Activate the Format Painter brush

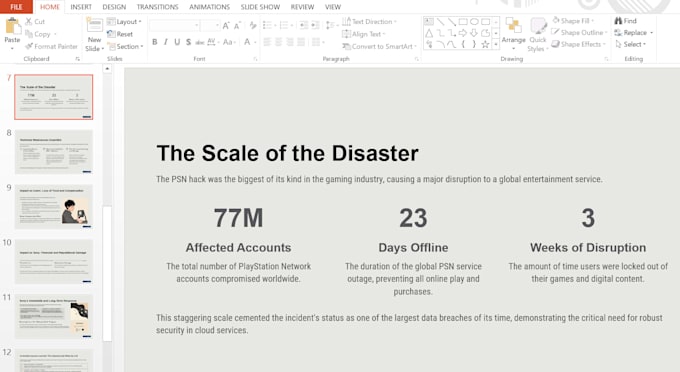pyautogui.click(x=51, y=46)
